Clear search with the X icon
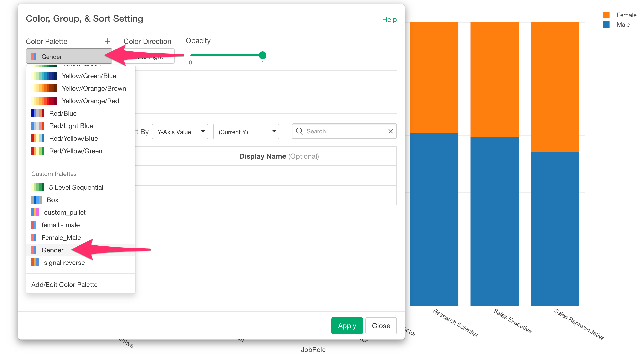 coord(390,131)
